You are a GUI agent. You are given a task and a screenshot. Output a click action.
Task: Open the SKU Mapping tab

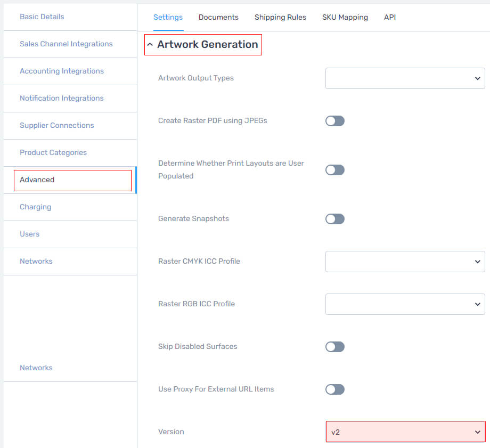(345, 17)
